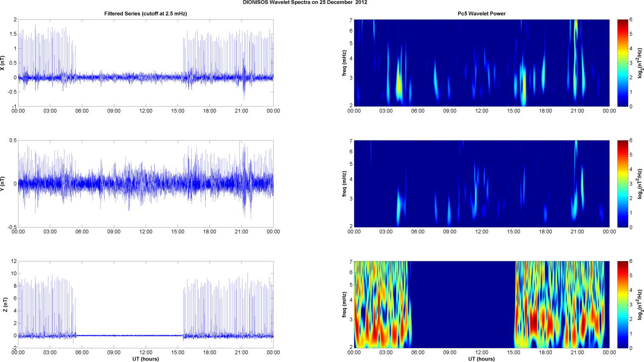The width and height of the screenshot is (644, 362).
Task: Click "UT (hours)" label under bottom spectrogram
Action: click(481, 359)
